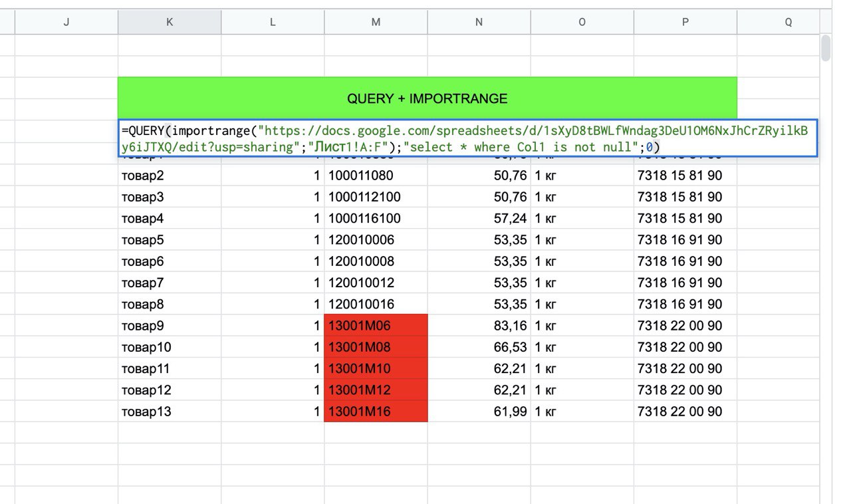Click inside the QUERY formula edit box
Image resolution: width=851 pixels, height=504 pixels.
coord(465,138)
